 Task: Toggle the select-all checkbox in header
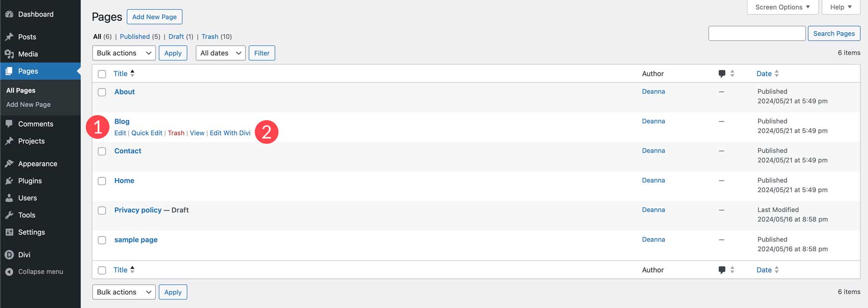(x=102, y=74)
